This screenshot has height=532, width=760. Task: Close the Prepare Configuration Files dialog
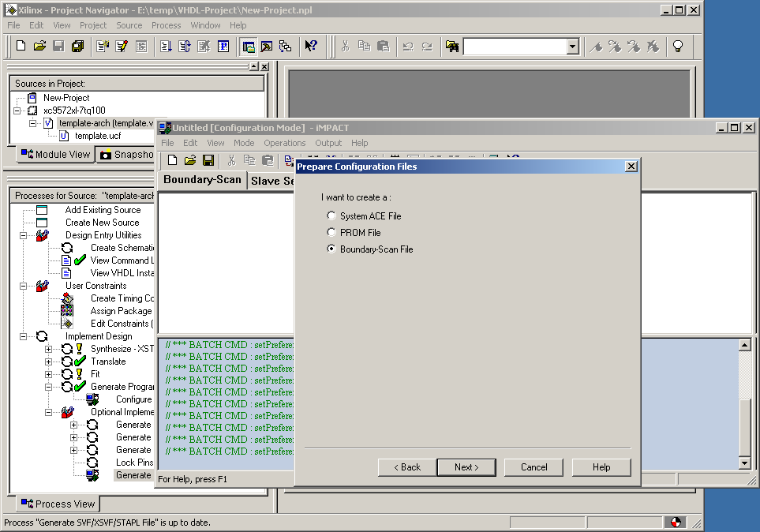(x=631, y=167)
